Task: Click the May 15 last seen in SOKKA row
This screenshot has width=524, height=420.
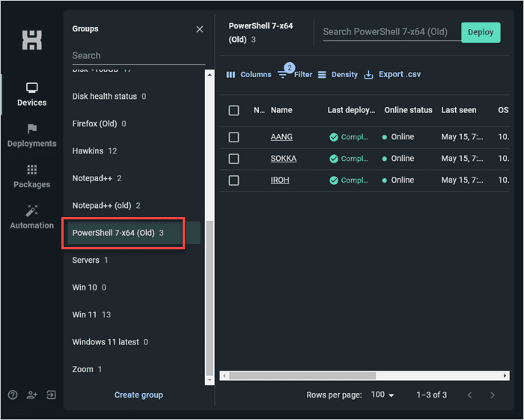Action: coord(462,159)
